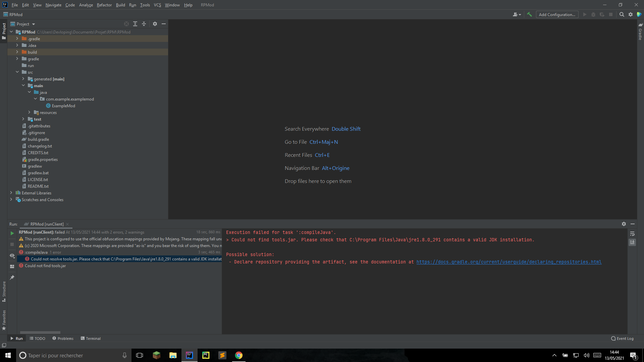Toggle soft-wrap in Run console output

tap(632, 234)
